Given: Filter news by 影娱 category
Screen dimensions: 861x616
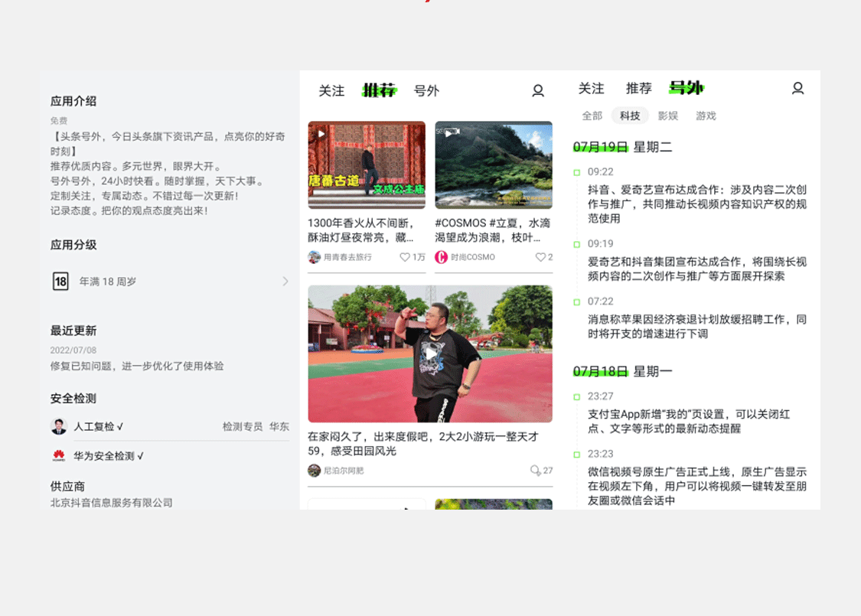Looking at the screenshot, I should 667,116.
